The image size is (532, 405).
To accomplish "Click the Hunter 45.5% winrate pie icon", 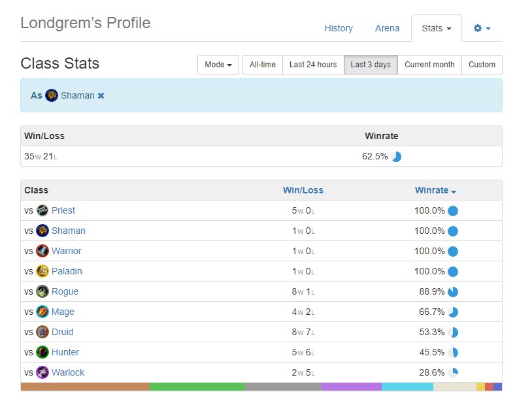I will pos(453,353).
